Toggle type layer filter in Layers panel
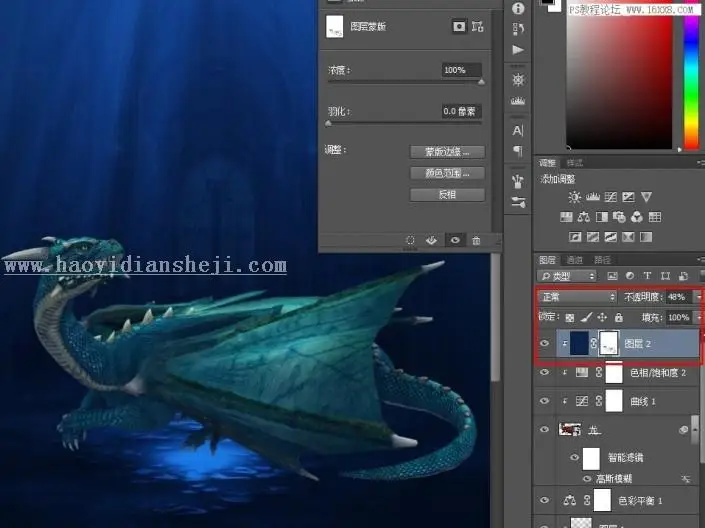 coord(647,276)
